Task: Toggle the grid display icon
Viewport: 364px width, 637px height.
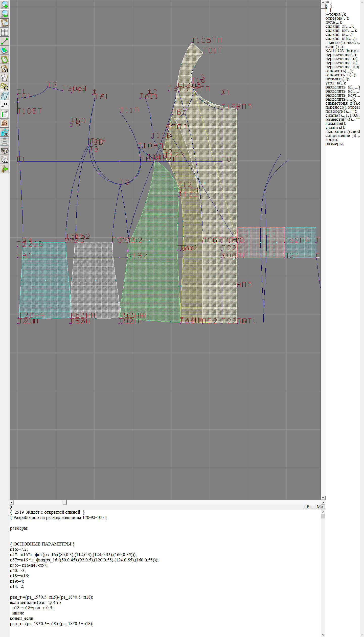Action: [x=5, y=32]
